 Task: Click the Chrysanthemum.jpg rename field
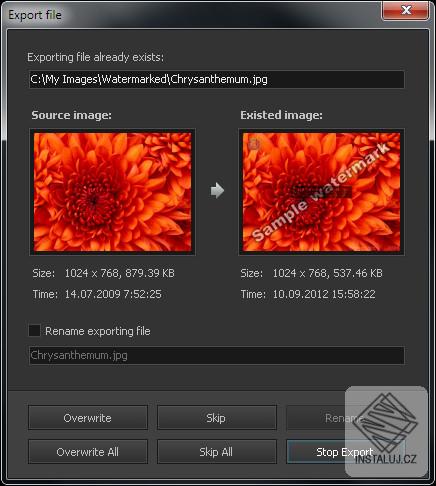pos(217,355)
